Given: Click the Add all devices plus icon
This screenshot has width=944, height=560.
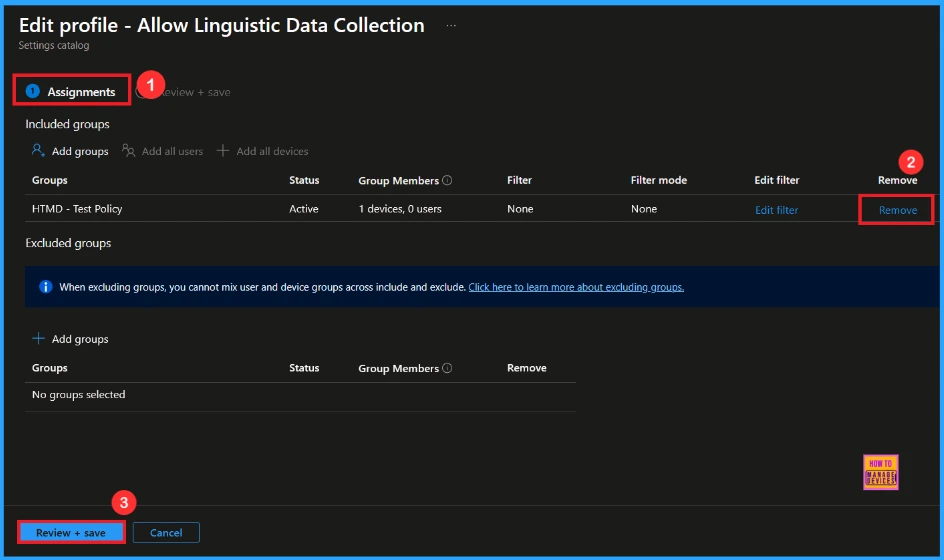Looking at the screenshot, I should [223, 151].
